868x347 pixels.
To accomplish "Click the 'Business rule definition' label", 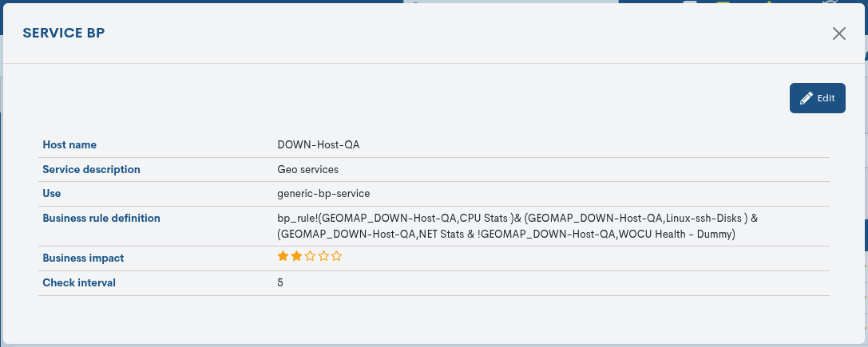I will click(x=101, y=218).
